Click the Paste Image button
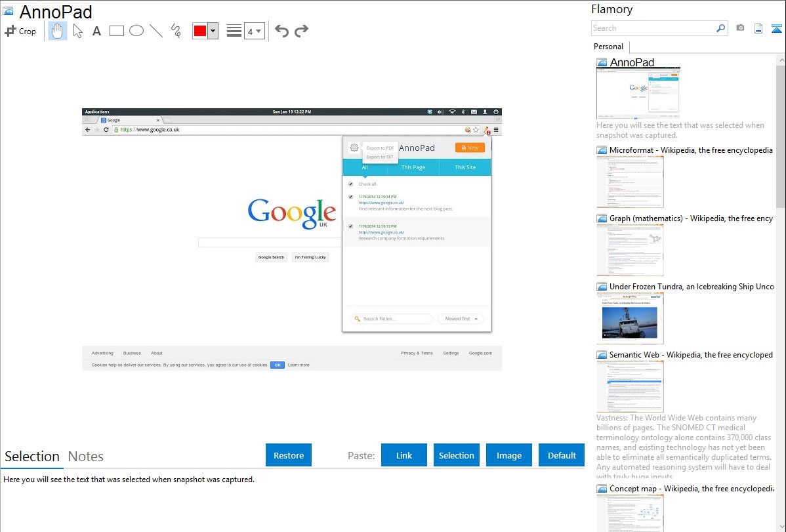 tap(509, 455)
